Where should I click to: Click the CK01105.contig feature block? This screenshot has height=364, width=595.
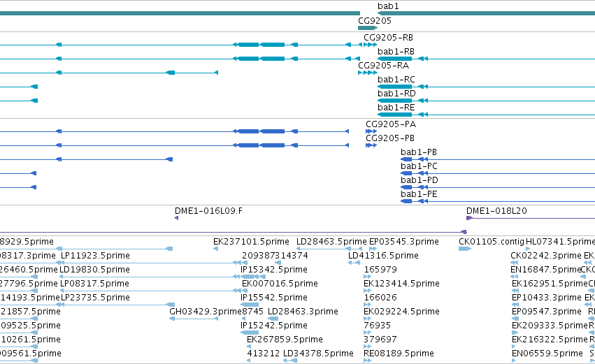pyautogui.click(x=464, y=249)
